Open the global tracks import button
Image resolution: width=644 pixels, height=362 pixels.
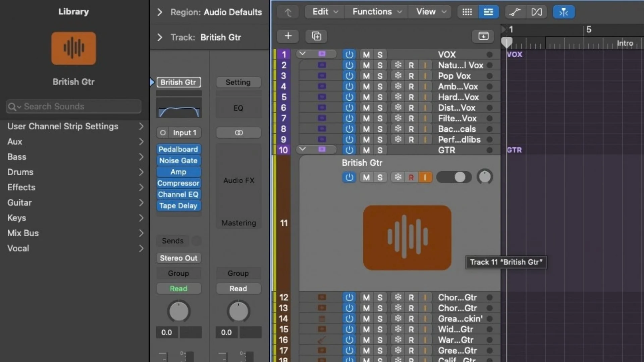coord(483,36)
